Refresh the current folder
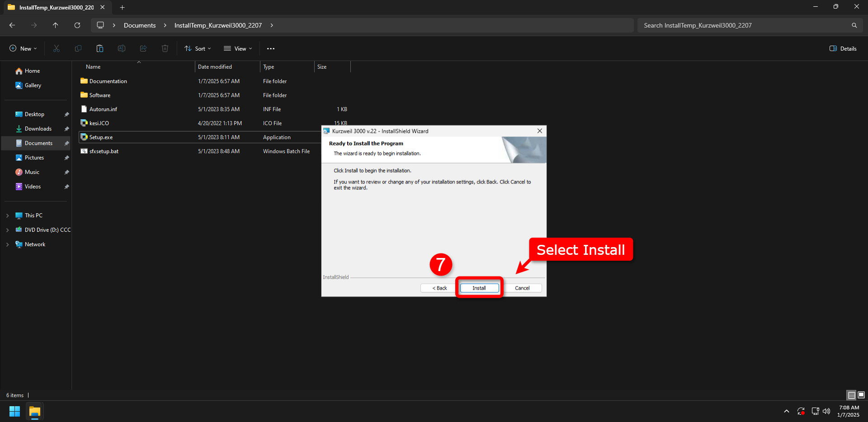 coord(77,25)
